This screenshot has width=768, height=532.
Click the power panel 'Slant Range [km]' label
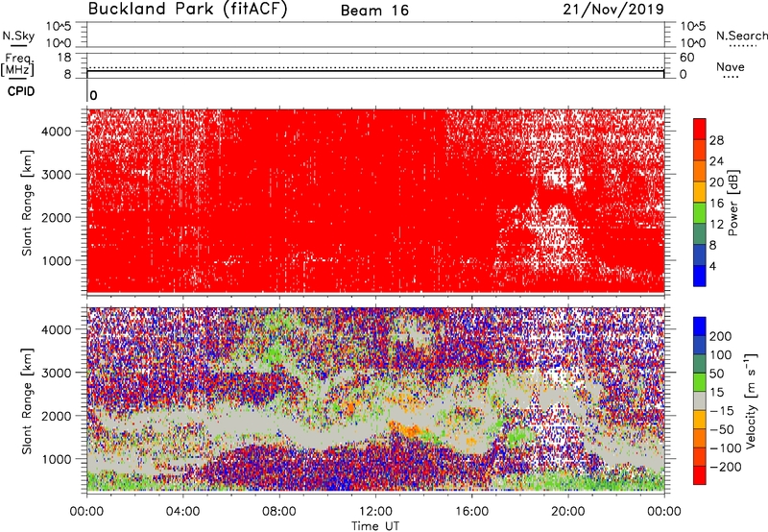pyautogui.click(x=27, y=203)
